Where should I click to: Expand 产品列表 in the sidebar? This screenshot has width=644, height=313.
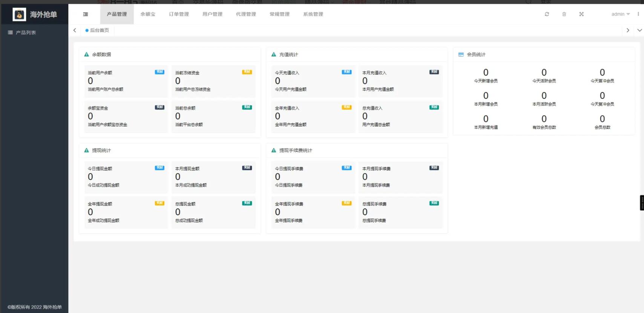[26, 33]
